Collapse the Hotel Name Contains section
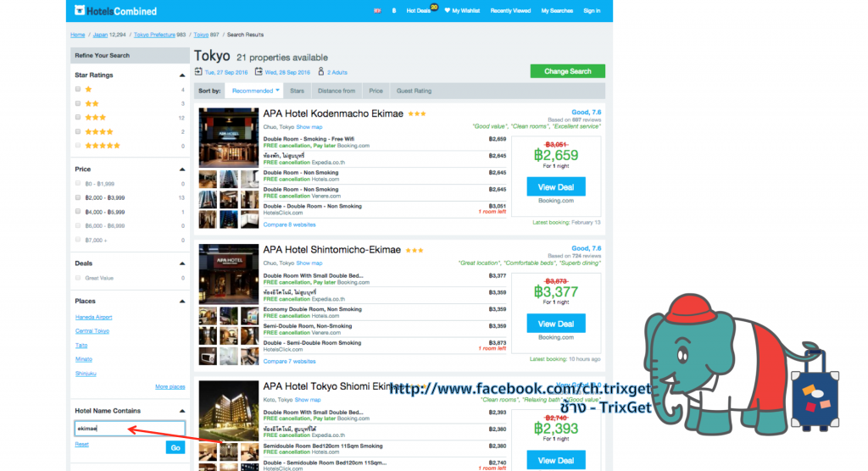 (x=182, y=411)
